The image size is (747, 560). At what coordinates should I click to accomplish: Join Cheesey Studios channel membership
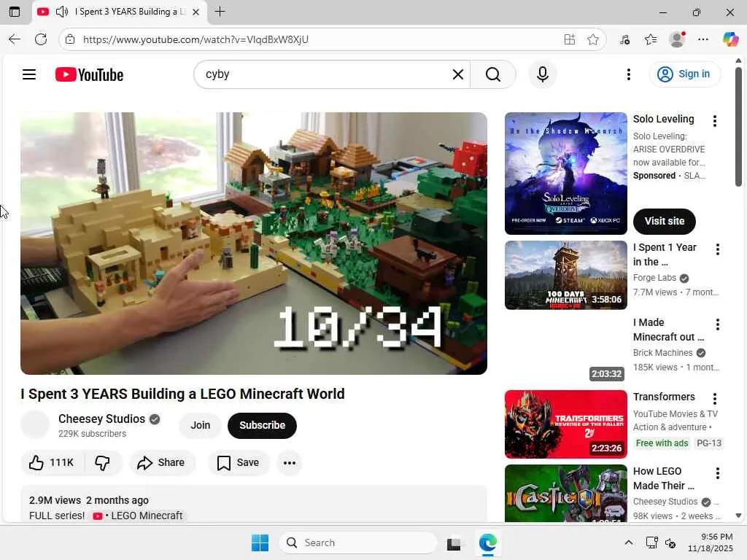point(200,425)
